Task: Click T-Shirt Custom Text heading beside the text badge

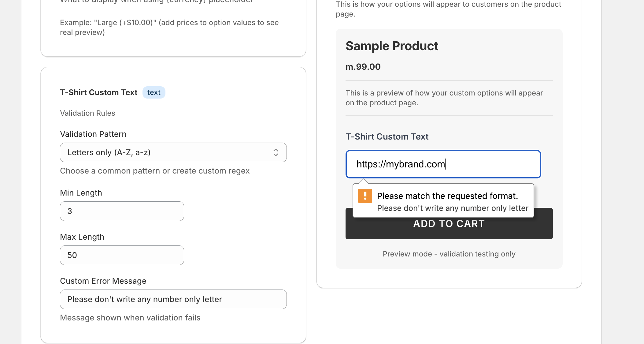Action: [x=98, y=92]
